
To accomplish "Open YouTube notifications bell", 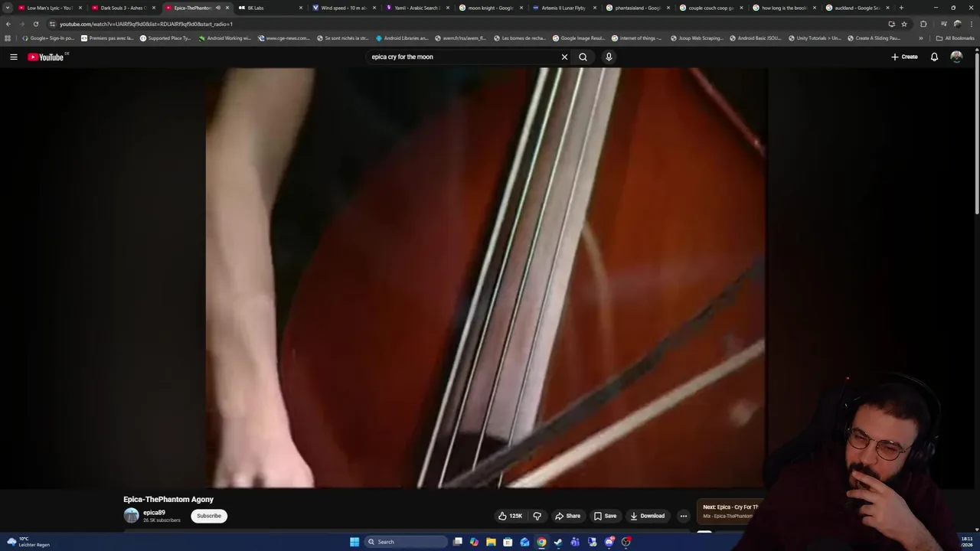I will (934, 57).
